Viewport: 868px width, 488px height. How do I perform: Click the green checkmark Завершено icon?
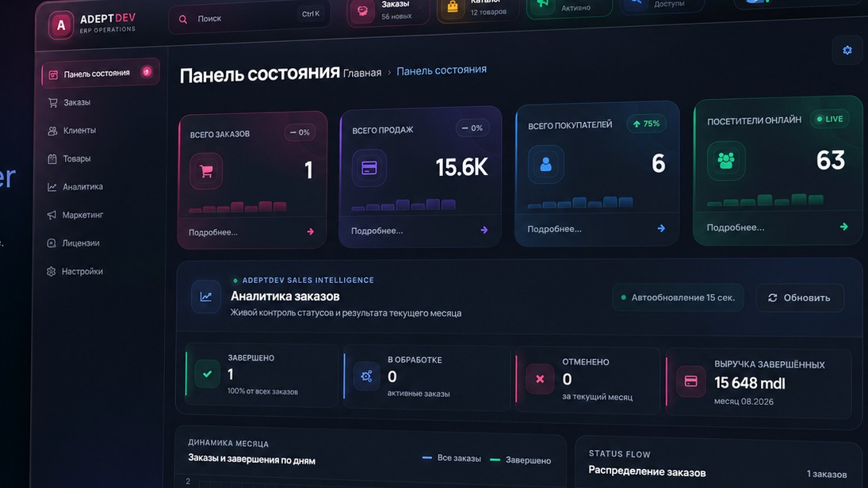tap(208, 374)
